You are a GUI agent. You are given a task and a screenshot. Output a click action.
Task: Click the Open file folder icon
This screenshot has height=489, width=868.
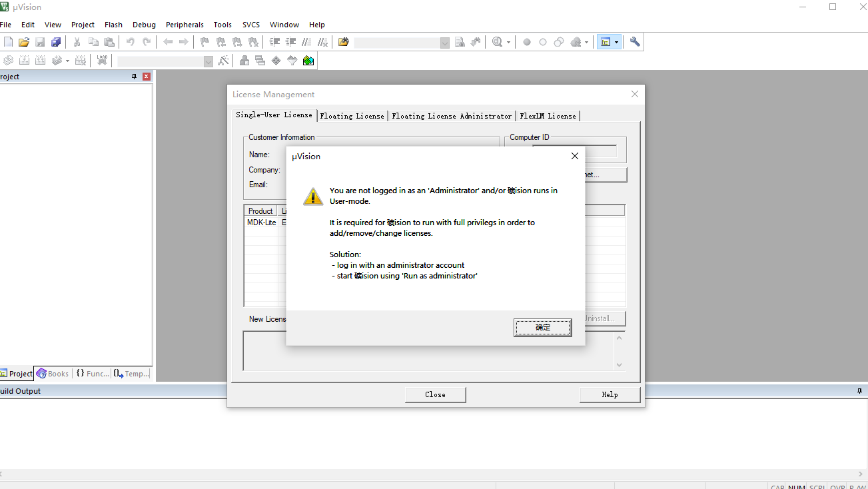click(24, 42)
